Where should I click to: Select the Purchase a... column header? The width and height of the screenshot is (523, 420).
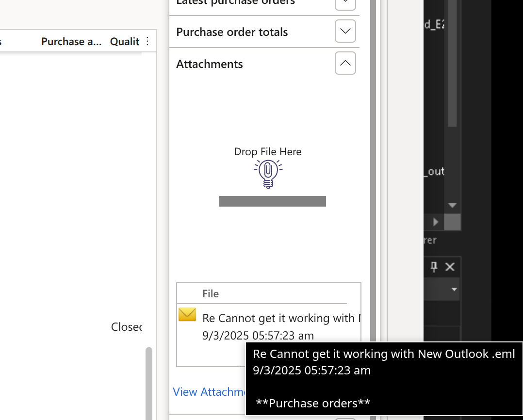[x=71, y=41]
